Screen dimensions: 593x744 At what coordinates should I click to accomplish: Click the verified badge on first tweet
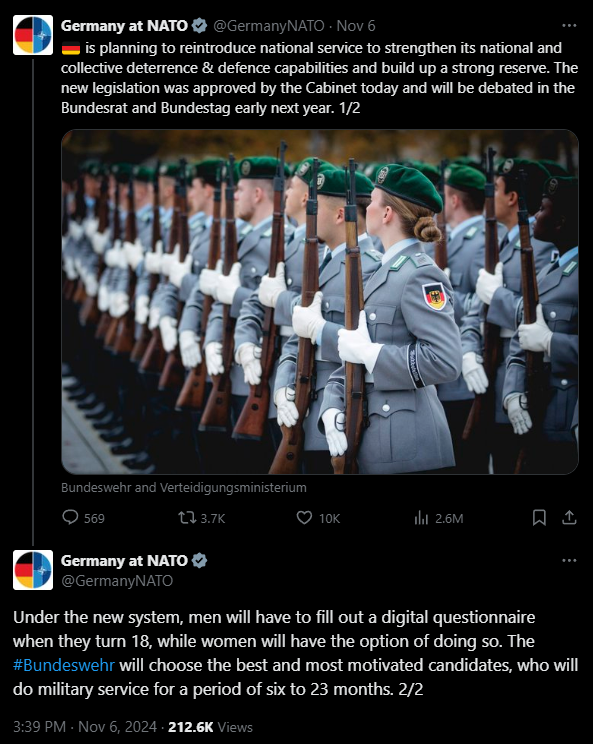(200, 26)
